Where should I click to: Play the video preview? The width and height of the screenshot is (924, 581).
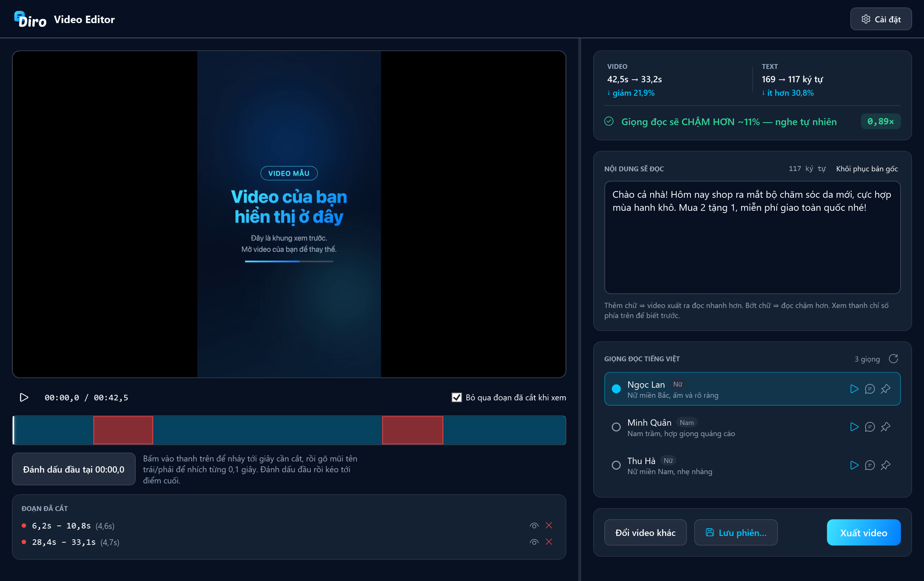(24, 397)
